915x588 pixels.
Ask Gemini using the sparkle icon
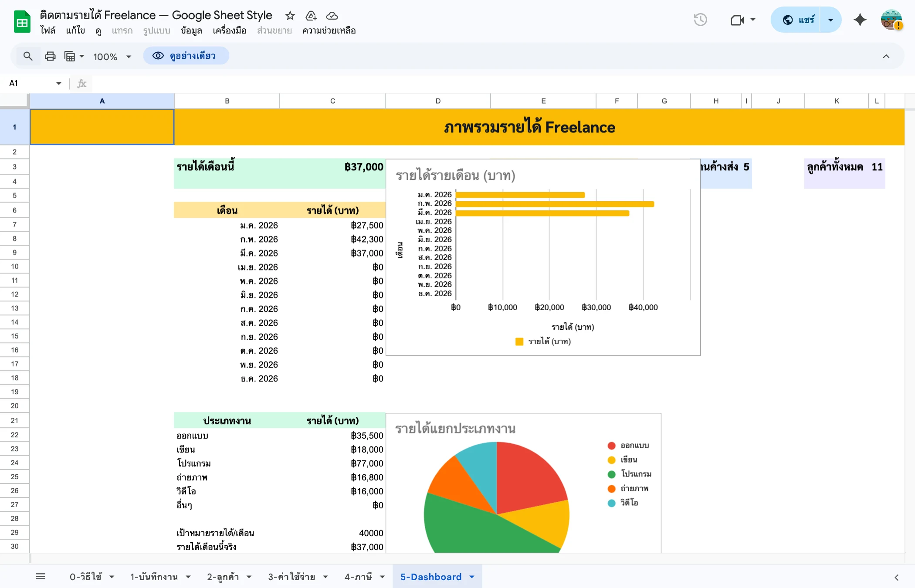pos(860,20)
